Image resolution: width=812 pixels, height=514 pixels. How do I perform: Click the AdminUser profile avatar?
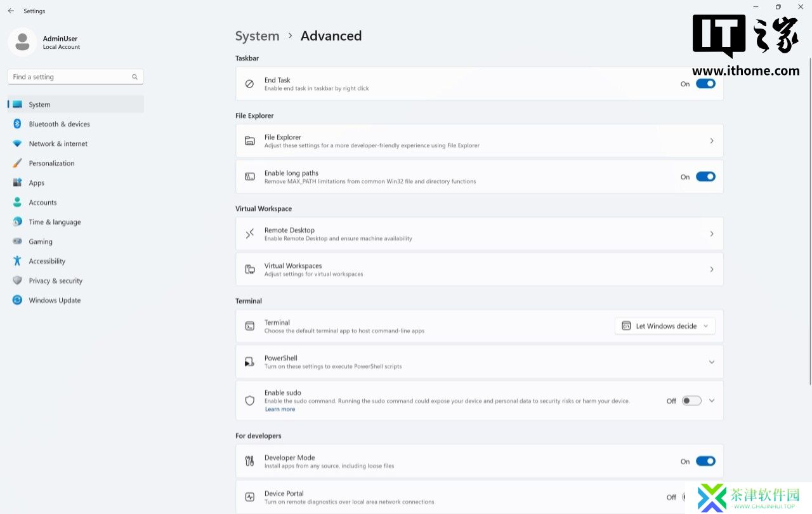point(22,42)
